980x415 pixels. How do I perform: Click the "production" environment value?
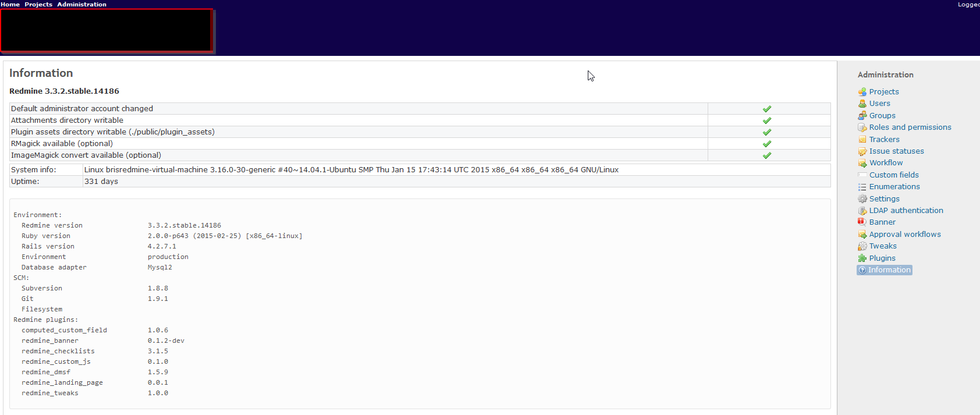[x=168, y=257]
